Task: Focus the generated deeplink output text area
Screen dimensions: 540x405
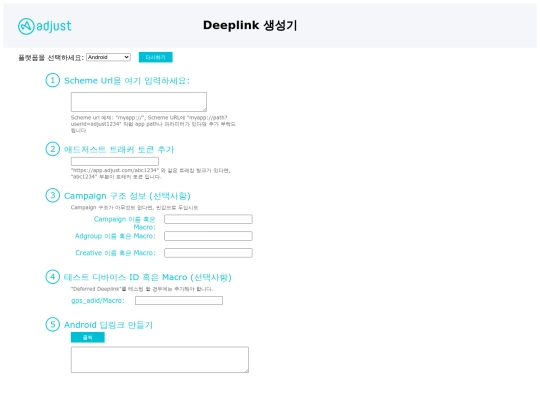Action: pyautogui.click(x=160, y=360)
